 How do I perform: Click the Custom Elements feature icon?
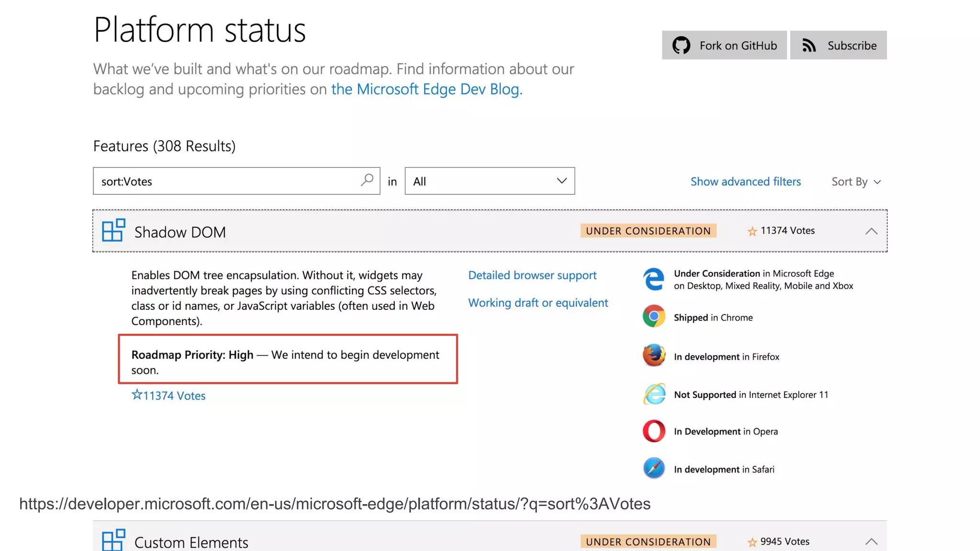(x=113, y=540)
